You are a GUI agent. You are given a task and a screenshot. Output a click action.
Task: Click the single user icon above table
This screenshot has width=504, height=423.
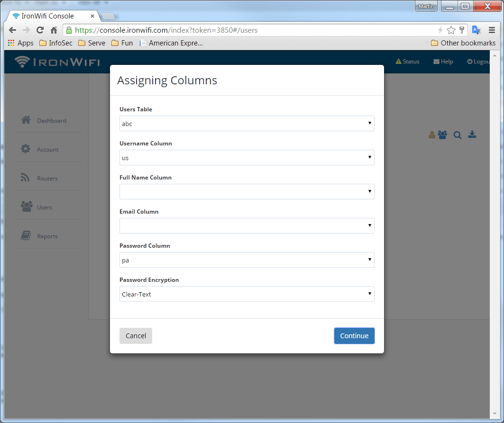pos(432,135)
